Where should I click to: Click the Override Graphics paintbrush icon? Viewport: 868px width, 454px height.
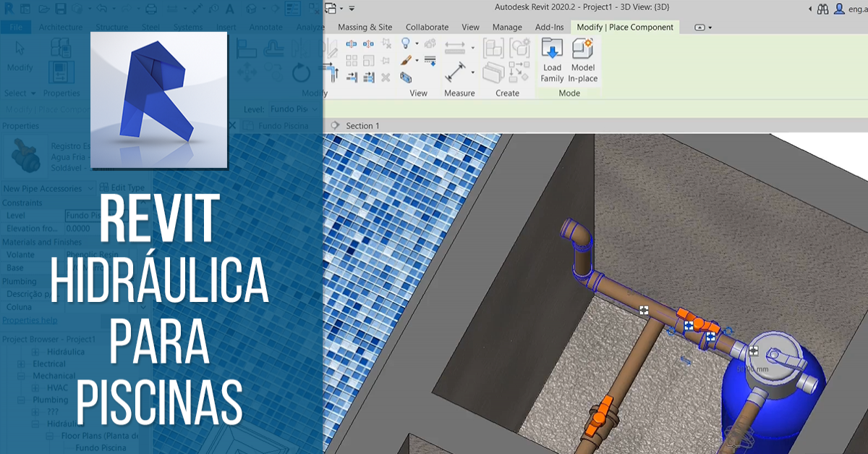pos(406,60)
